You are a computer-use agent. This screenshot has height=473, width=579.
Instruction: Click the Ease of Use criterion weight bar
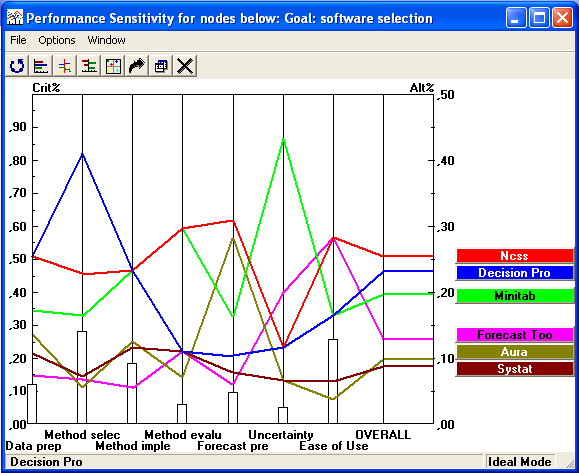pyautogui.click(x=333, y=381)
